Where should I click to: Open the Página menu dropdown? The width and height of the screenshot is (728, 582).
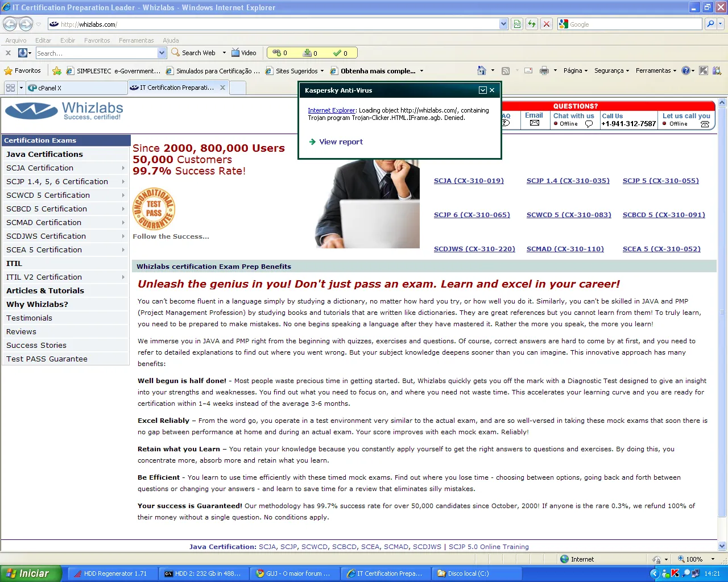[576, 70]
